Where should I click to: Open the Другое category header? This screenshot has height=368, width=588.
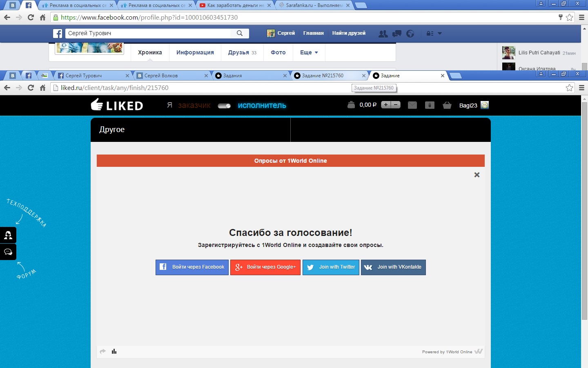pos(112,130)
